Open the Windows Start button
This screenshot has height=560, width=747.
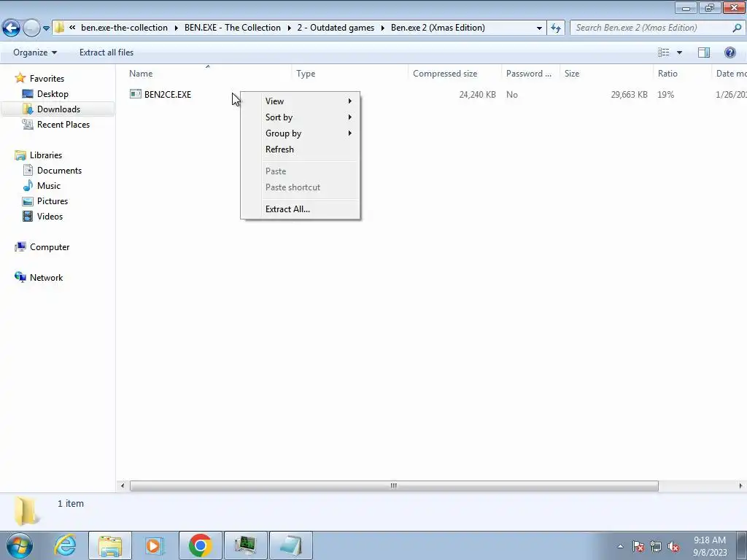point(20,545)
